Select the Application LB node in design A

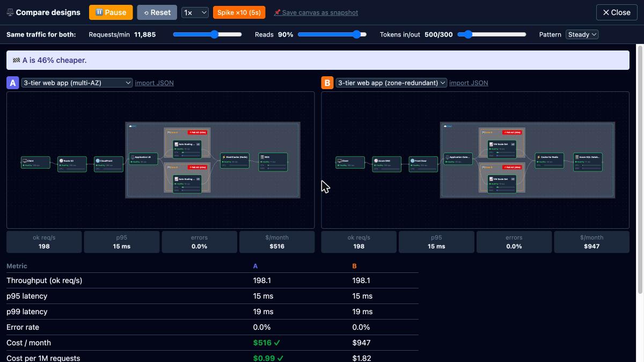[144, 159]
